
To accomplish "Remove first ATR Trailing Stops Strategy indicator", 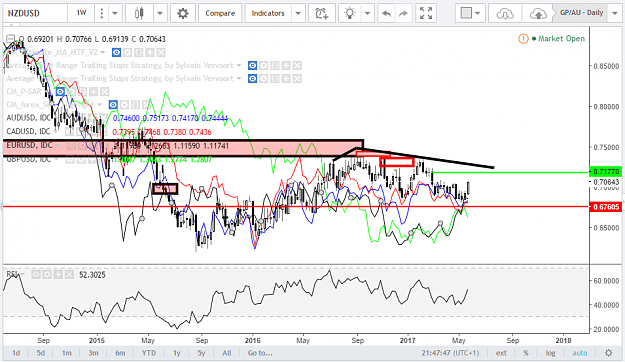I will click(297, 65).
